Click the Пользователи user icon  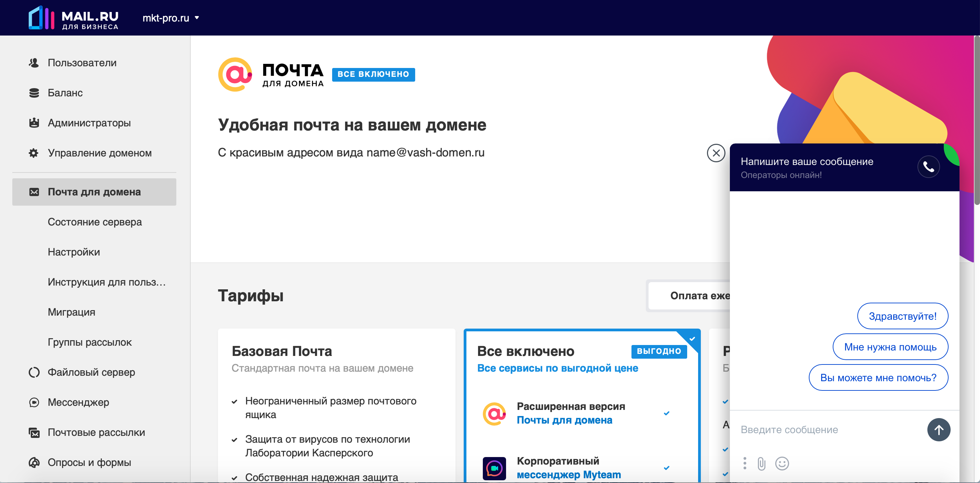(34, 63)
